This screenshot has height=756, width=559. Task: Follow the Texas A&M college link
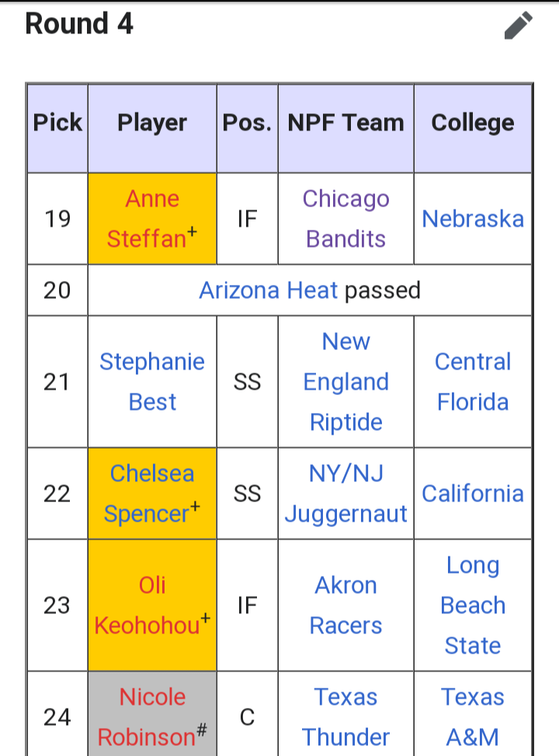tap(473, 717)
